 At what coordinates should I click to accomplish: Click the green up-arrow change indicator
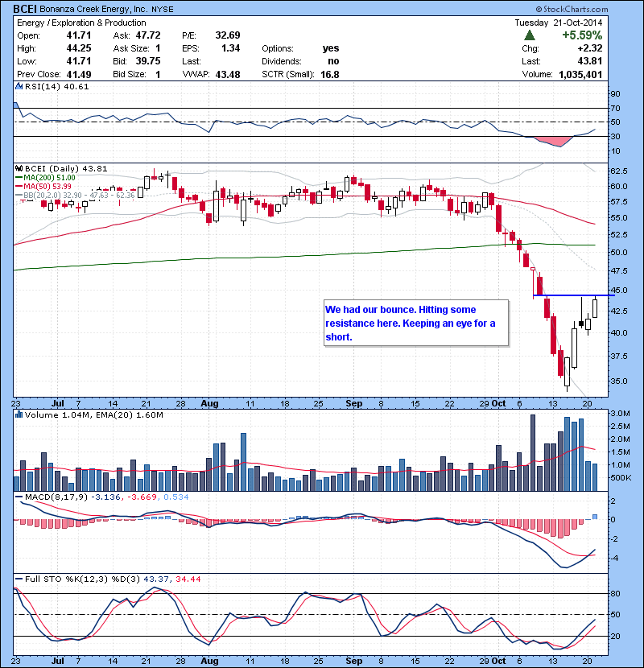530,35
